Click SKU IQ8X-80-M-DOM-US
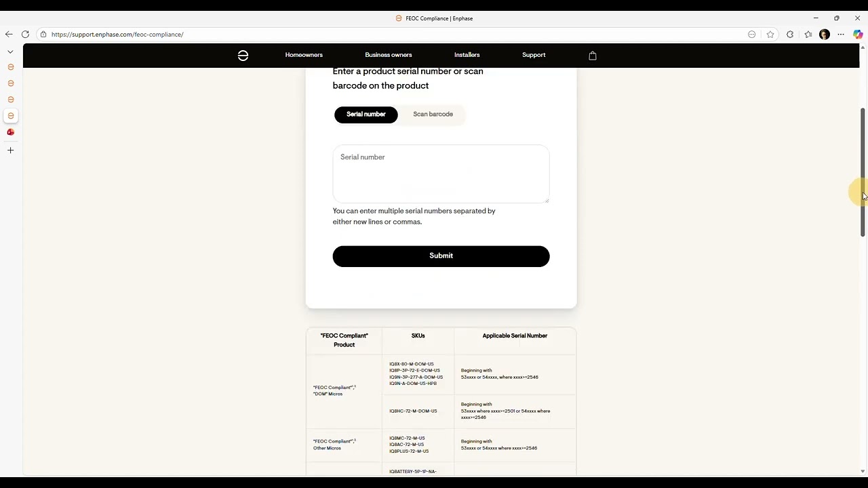Viewport: 868px width, 488px height. click(412, 364)
